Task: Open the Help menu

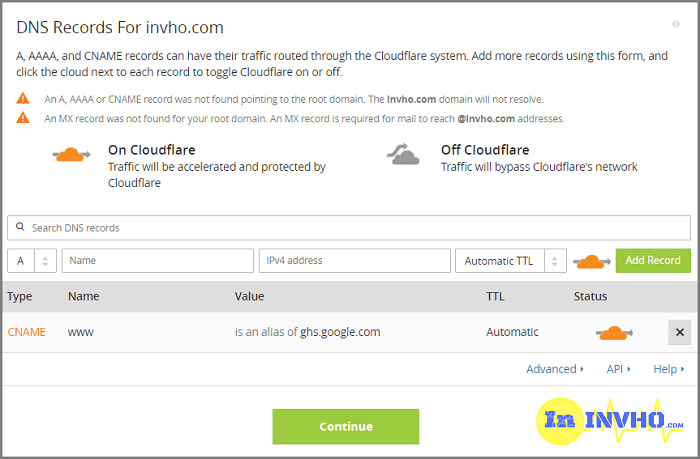Action: point(668,369)
